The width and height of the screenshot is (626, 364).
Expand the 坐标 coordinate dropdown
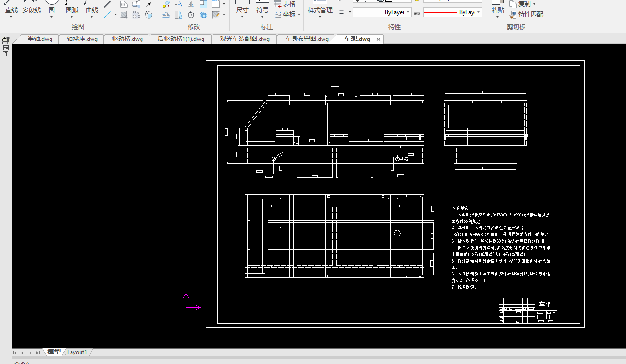(x=299, y=15)
